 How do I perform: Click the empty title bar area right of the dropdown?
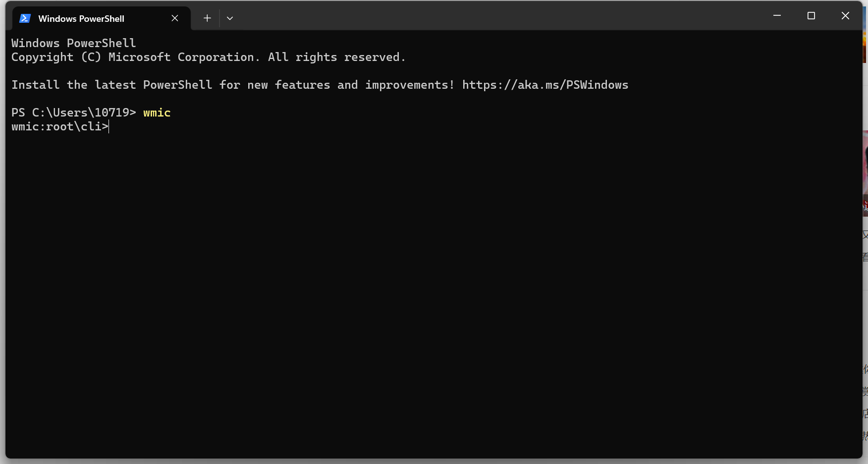[x=495, y=16]
